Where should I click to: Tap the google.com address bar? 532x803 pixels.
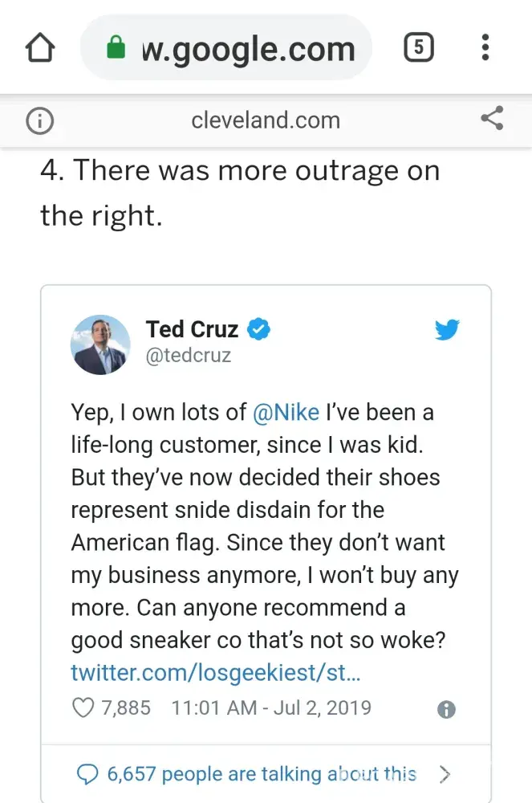[247, 48]
